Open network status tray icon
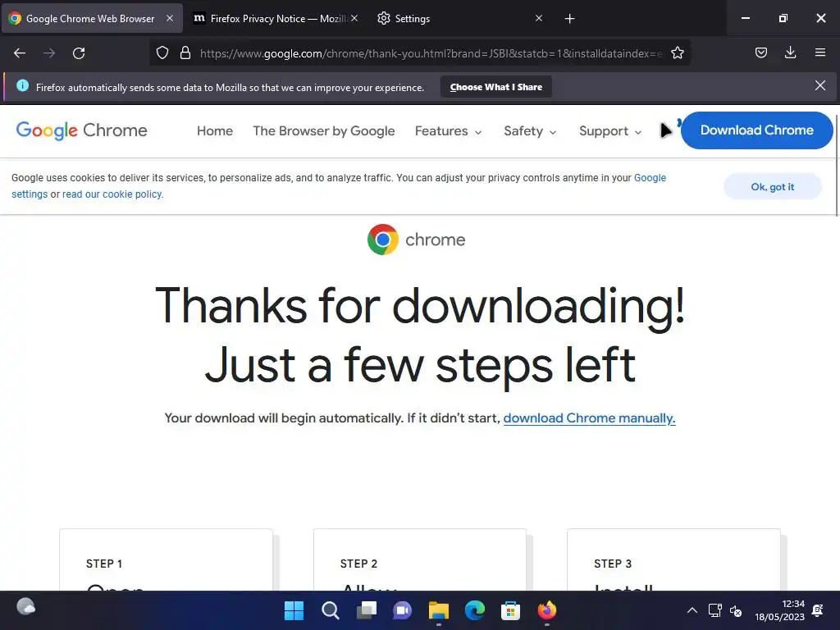 [x=714, y=610]
